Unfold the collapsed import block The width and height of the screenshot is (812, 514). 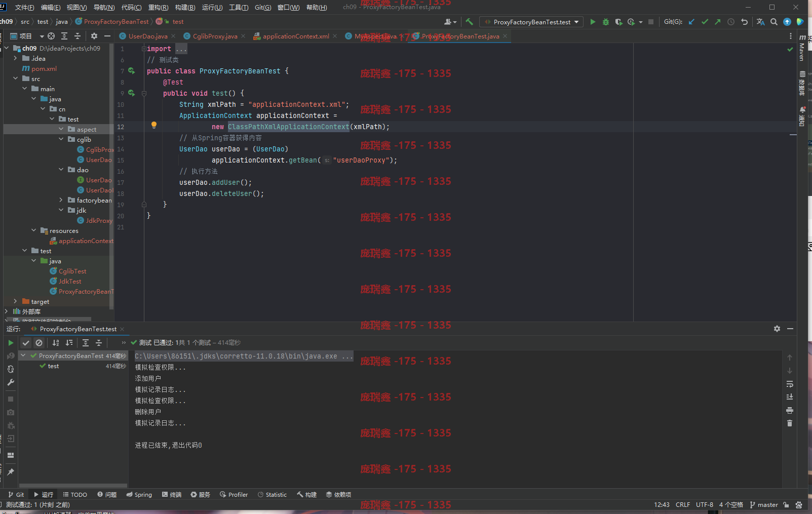coord(144,49)
